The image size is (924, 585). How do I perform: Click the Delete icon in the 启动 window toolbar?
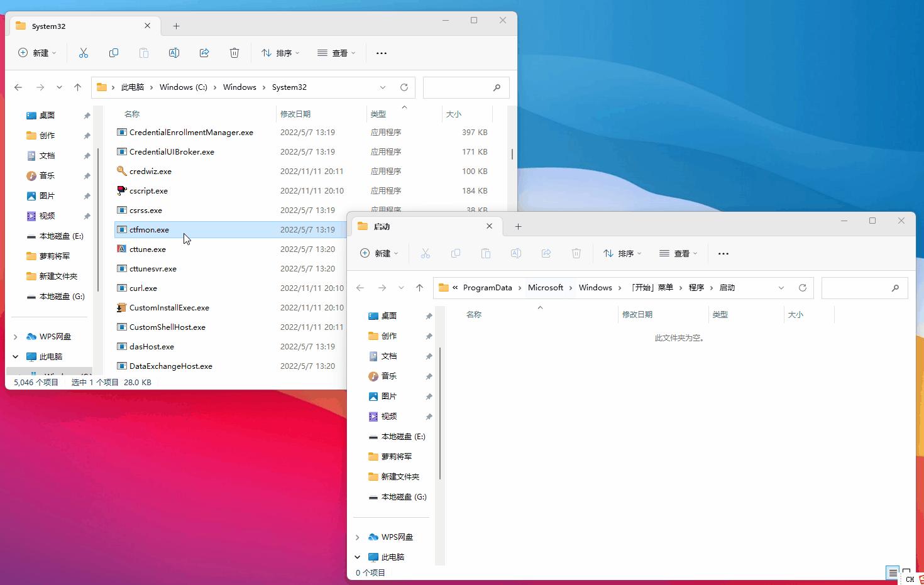coord(576,253)
